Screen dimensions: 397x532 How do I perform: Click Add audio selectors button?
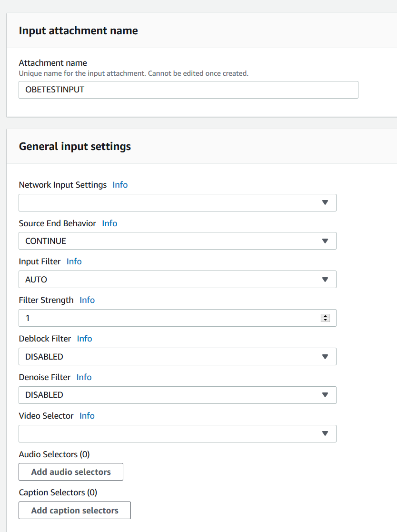[71, 472]
